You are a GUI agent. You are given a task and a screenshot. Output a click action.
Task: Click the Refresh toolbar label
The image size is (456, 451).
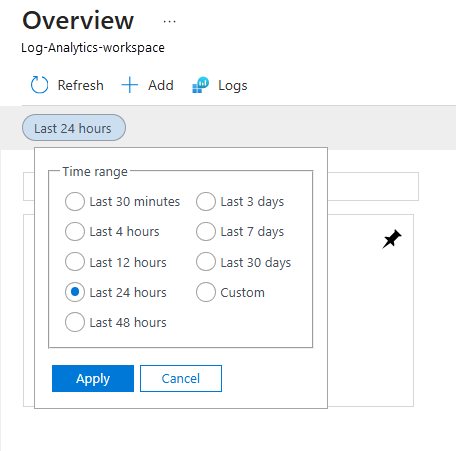(80, 85)
